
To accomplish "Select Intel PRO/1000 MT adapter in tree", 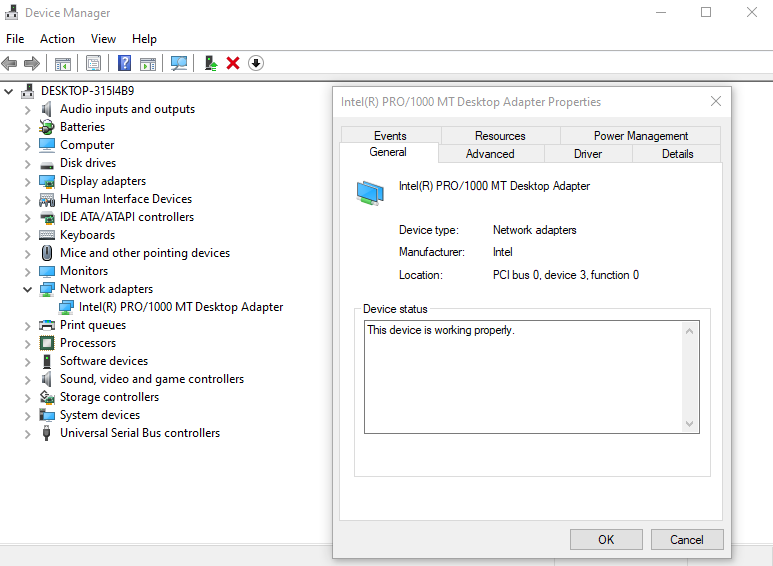I will 180,307.
